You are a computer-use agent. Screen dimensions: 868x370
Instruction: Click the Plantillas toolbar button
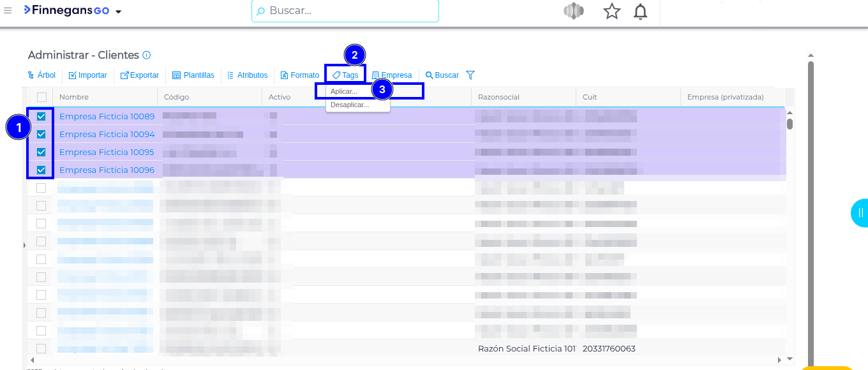pos(193,75)
